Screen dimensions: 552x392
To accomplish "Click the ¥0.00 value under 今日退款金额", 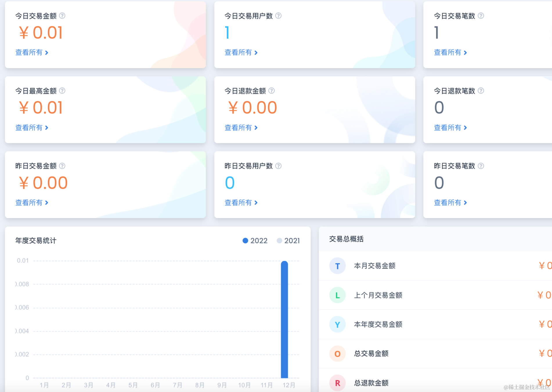I will coord(252,108).
